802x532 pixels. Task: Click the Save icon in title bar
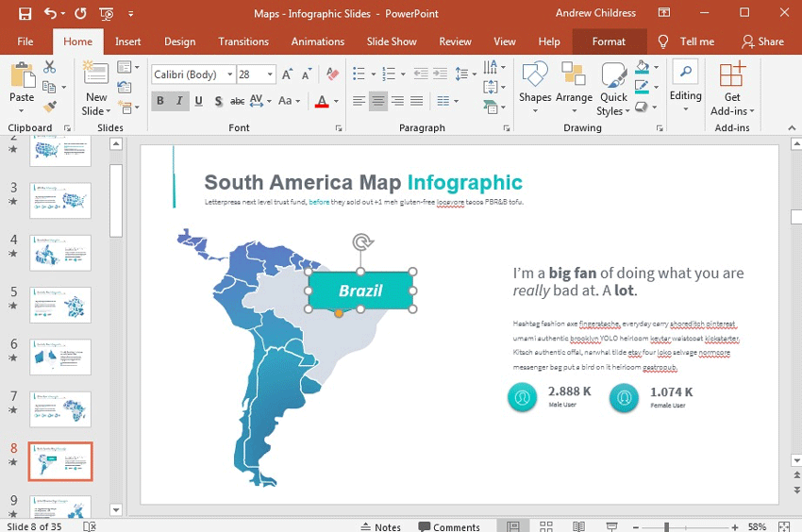click(x=25, y=14)
